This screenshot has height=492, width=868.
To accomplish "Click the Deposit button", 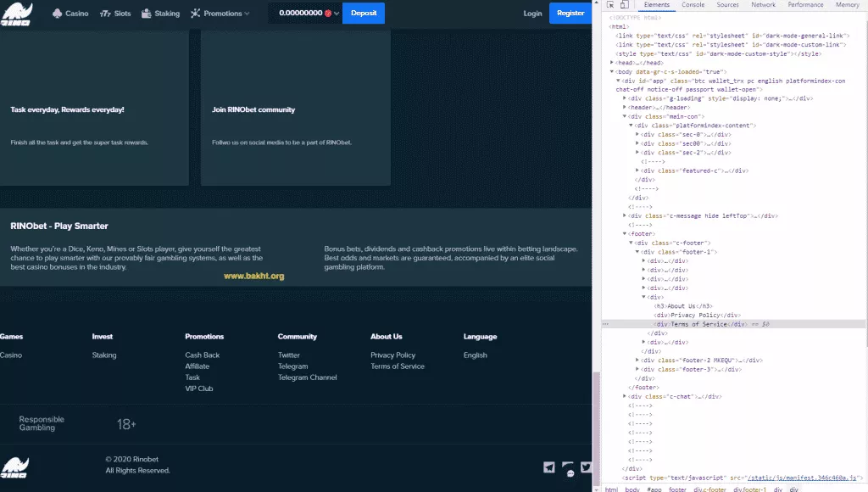I will (x=363, y=14).
